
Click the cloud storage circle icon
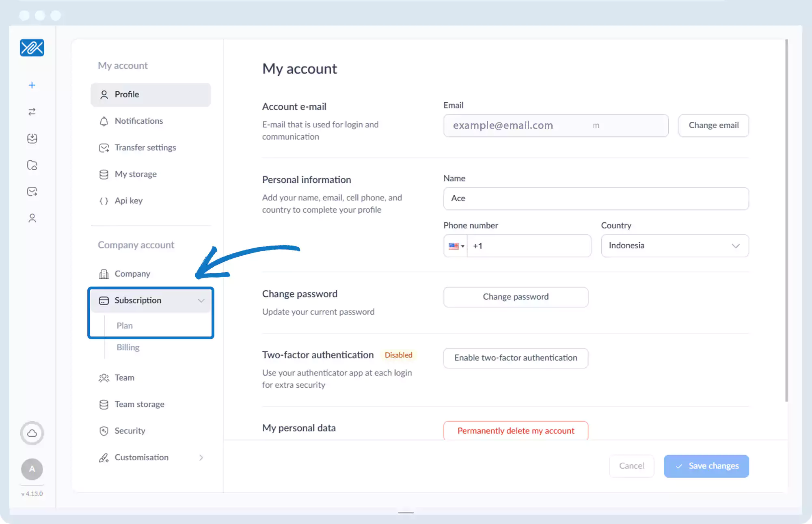pos(32,433)
